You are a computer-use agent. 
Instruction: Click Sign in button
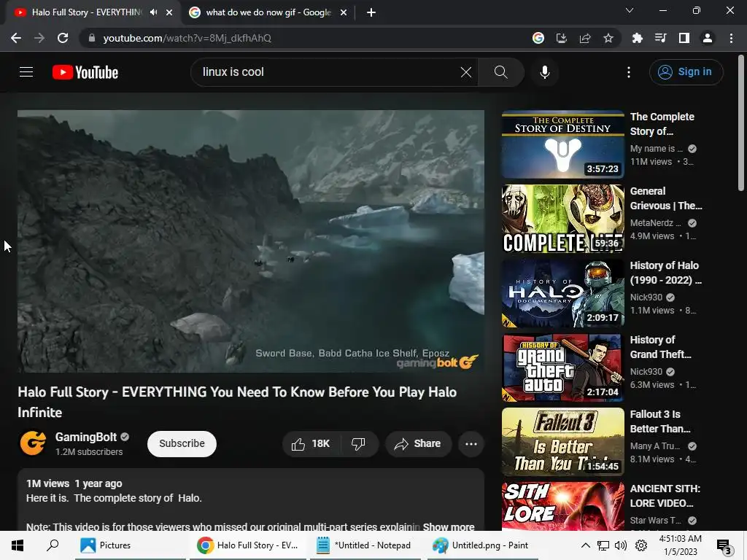coord(686,72)
